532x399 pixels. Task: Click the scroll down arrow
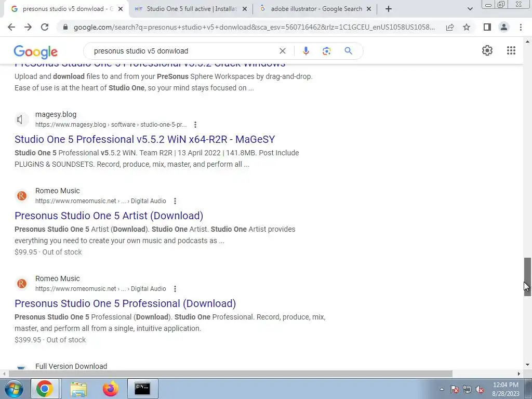point(527,365)
